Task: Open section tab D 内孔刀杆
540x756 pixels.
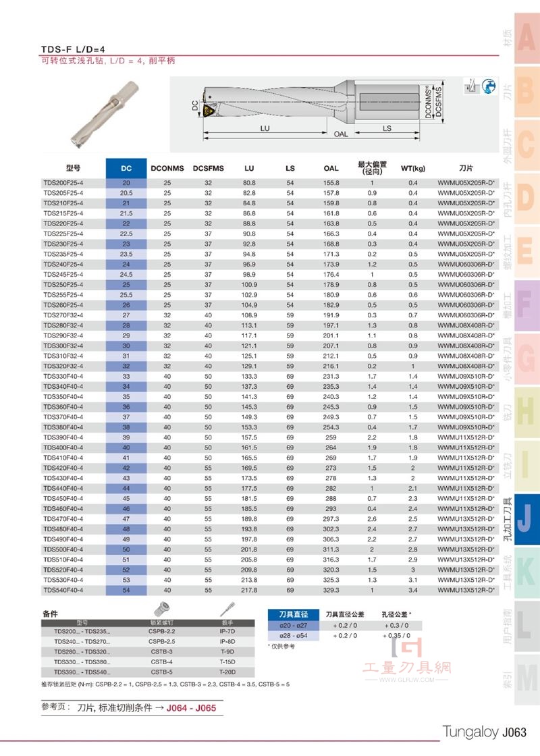Action: [x=526, y=198]
